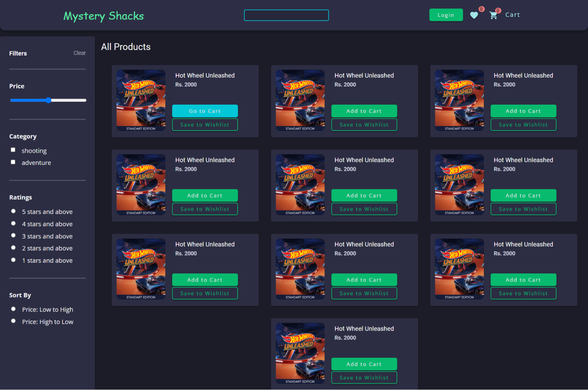Sort products by Price: High to Low
588x390 pixels.
coord(13,321)
